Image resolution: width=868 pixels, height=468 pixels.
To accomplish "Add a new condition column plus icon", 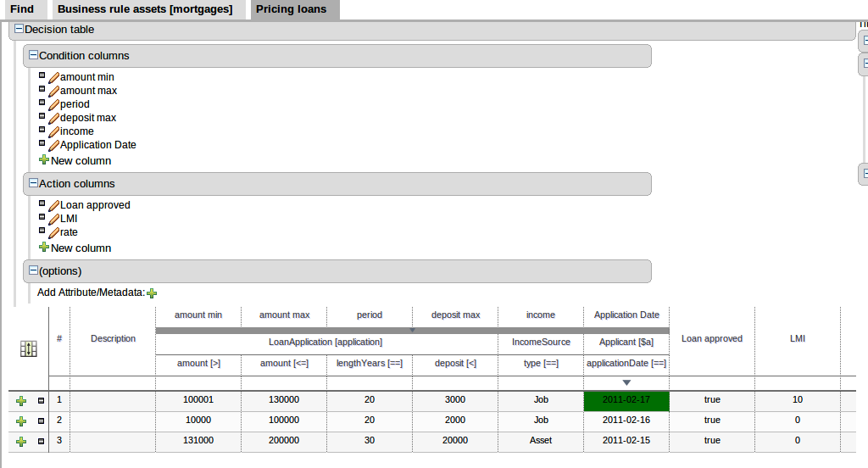I will 44,160.
